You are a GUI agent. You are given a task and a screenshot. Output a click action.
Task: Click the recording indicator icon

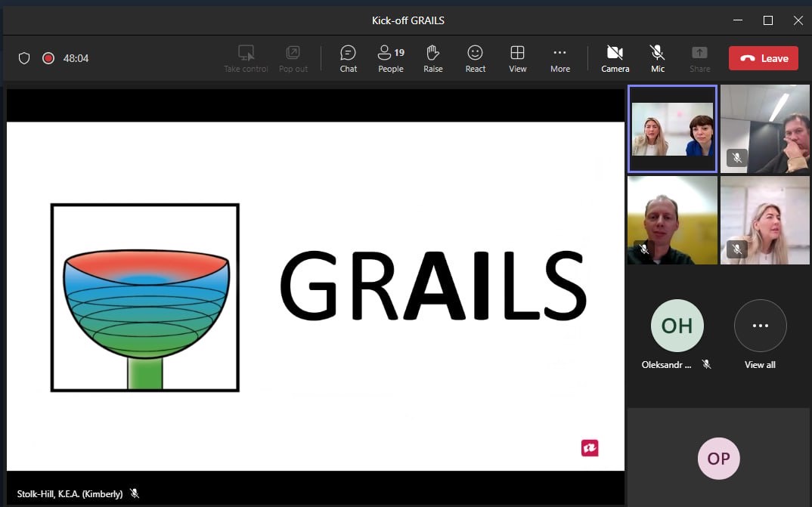(x=48, y=58)
